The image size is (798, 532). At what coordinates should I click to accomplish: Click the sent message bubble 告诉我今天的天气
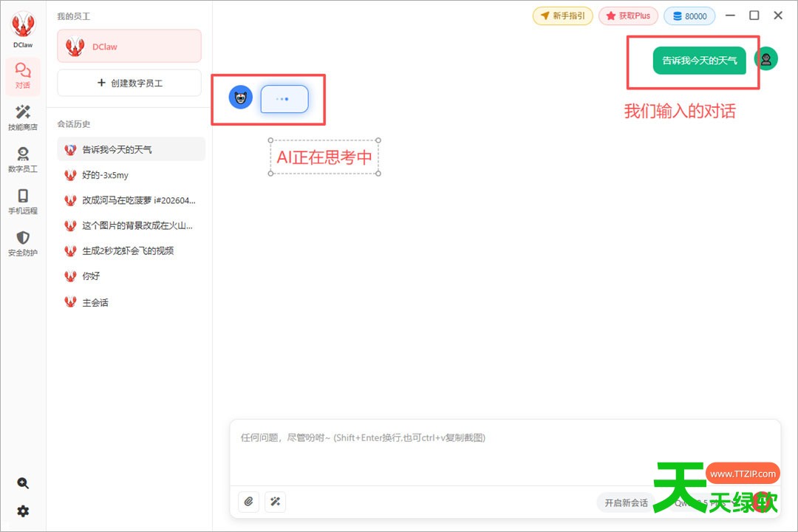(x=699, y=61)
